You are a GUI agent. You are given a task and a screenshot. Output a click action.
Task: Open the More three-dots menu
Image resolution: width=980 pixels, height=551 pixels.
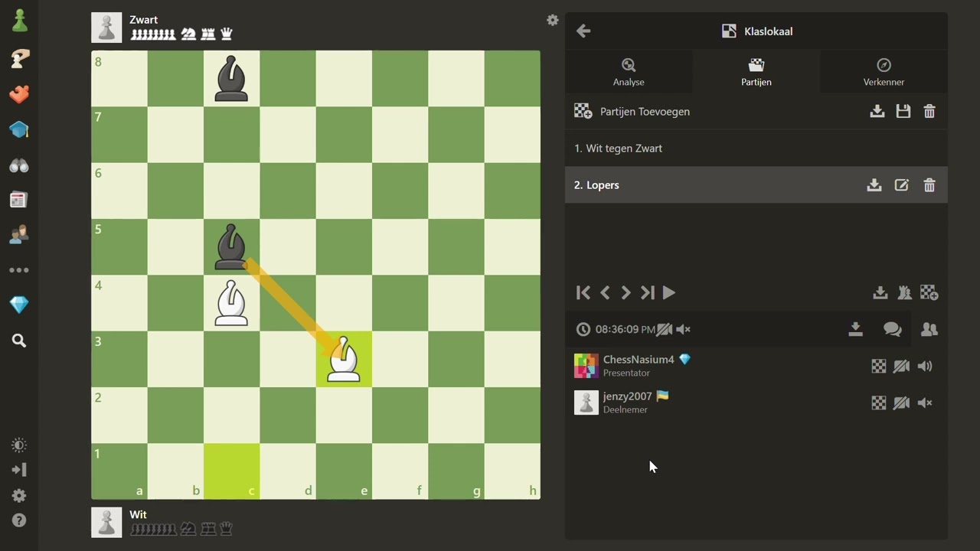[19, 270]
